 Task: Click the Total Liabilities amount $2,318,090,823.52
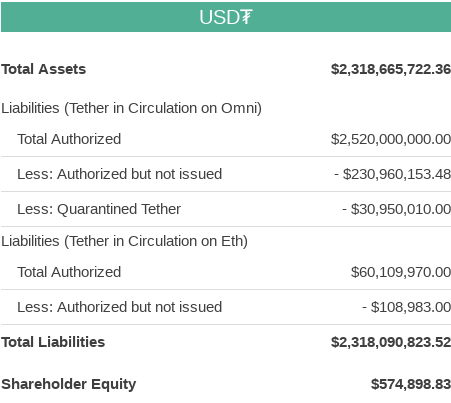pos(391,342)
